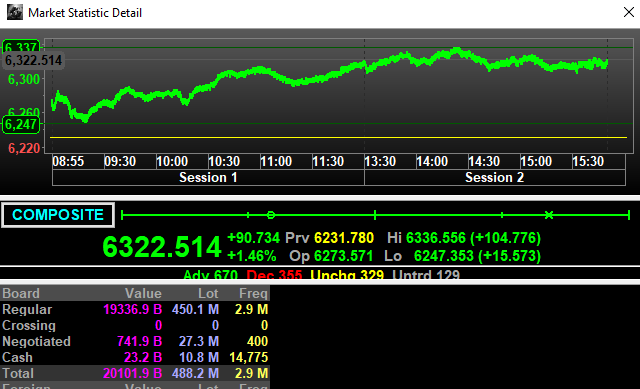Select the Total board row
Screen dimensions: 640x389
135,373
